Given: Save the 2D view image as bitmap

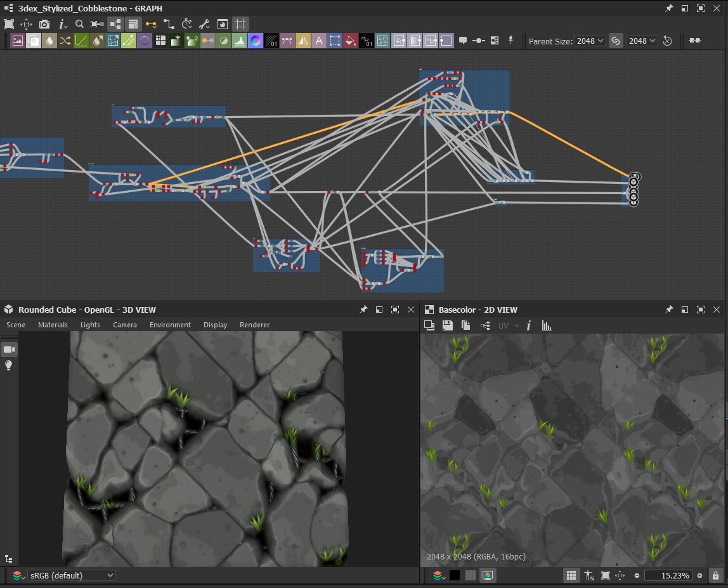Looking at the screenshot, I should pyautogui.click(x=447, y=325).
